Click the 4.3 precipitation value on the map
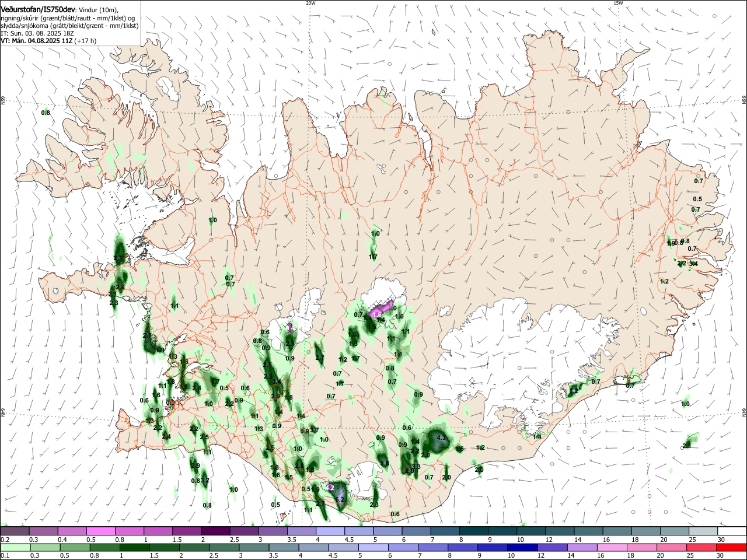 pyautogui.click(x=441, y=437)
